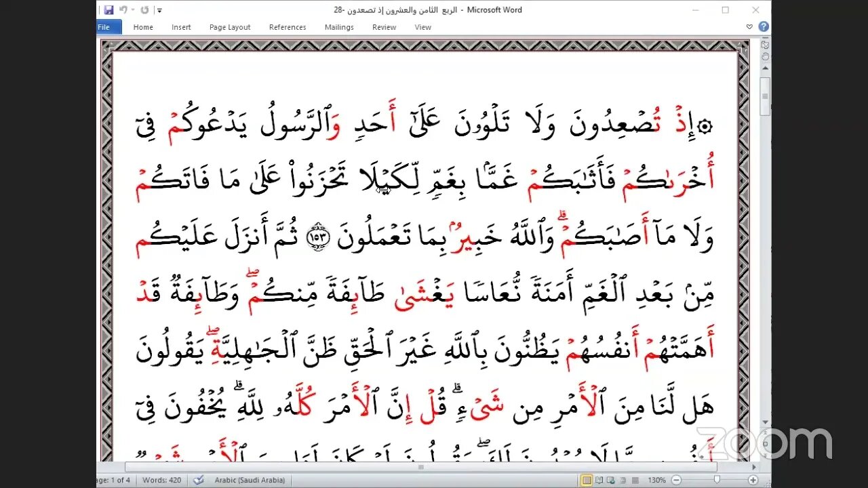
Task: Open Word Count from status bar 'Words: 420'
Action: click(163, 480)
